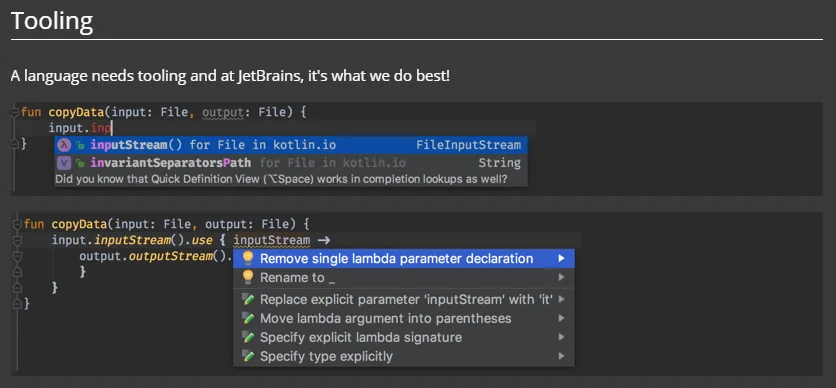Collapse fold marker at first snippet's fun copyData line
Viewport: 836px width, 388px height.
pos(15,112)
